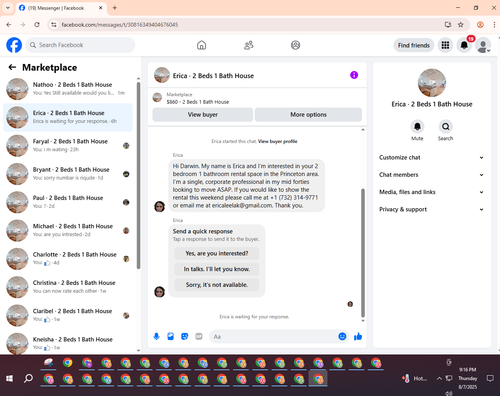The height and width of the screenshot is (396, 500).
Task: Open Kneisha - 2 Beds 1 Bath House chat
Action: [68, 343]
